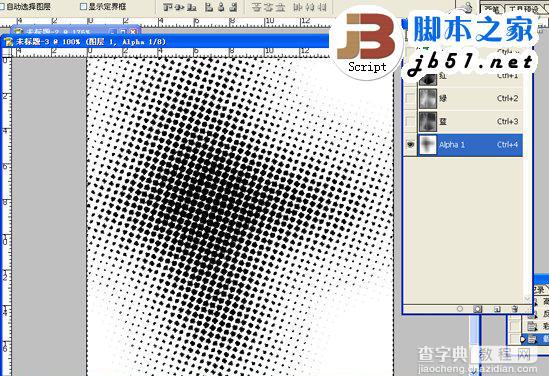Toggle visibility eye of Alpha 1 channel
The width and height of the screenshot is (549, 376).
click(410, 145)
